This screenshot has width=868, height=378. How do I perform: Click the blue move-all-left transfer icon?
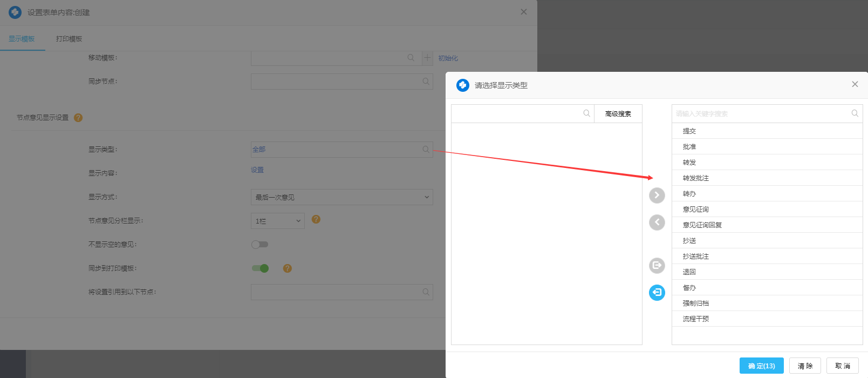(x=657, y=293)
